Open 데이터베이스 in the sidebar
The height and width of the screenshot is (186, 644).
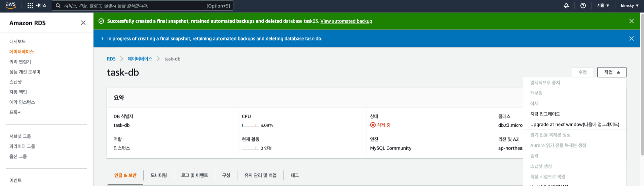(22, 52)
